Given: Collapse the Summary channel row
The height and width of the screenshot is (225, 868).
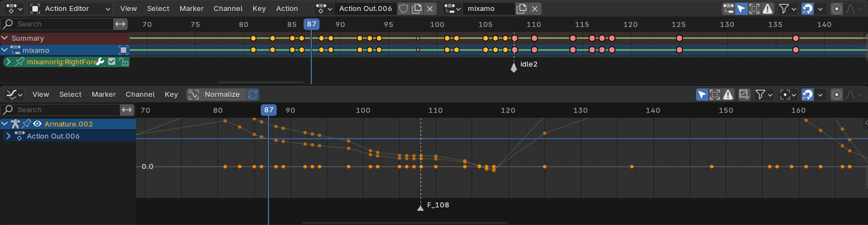Looking at the screenshot, I should coord(5,38).
